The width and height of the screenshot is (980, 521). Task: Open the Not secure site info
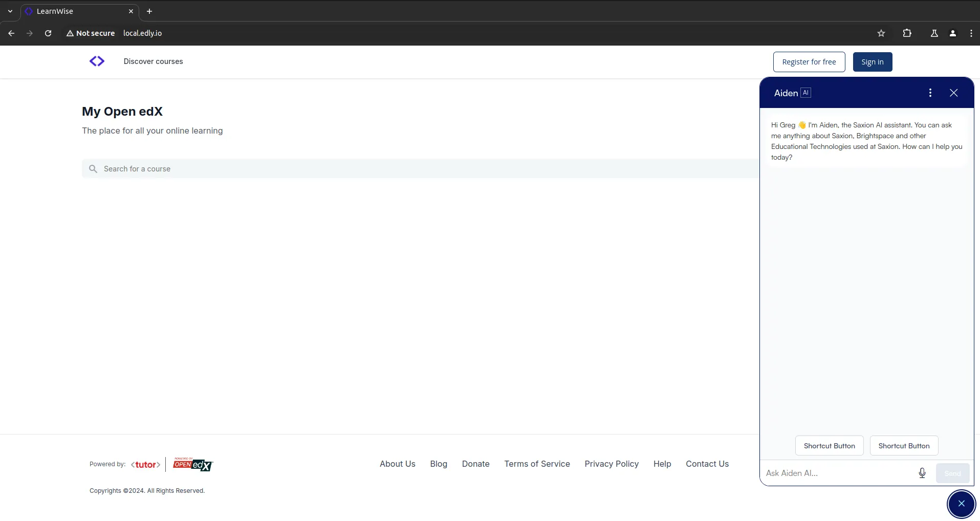[x=91, y=33]
